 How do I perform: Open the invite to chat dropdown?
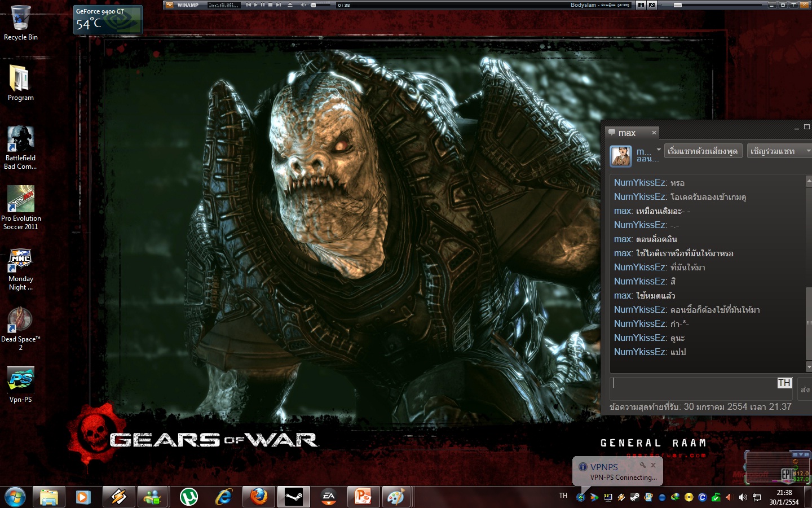tap(779, 151)
